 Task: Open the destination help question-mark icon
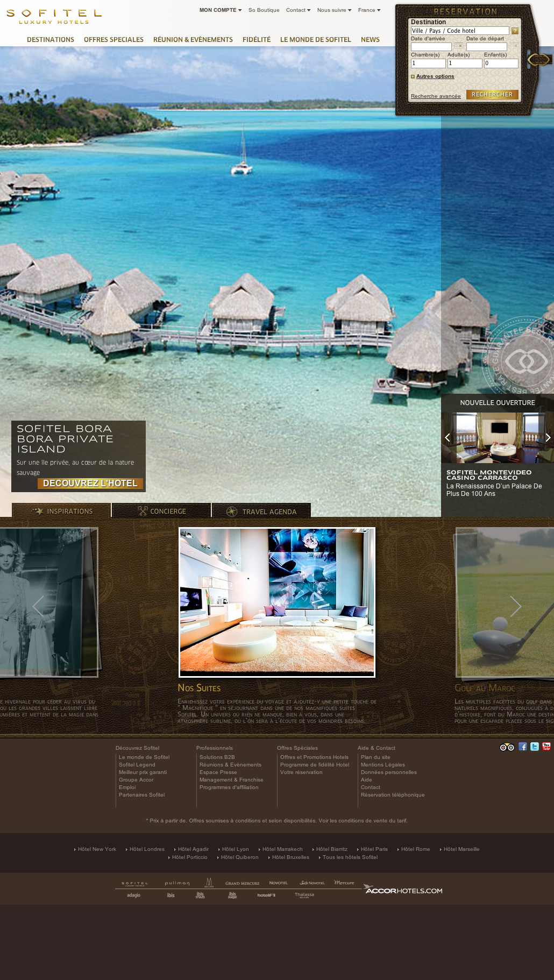pos(515,31)
